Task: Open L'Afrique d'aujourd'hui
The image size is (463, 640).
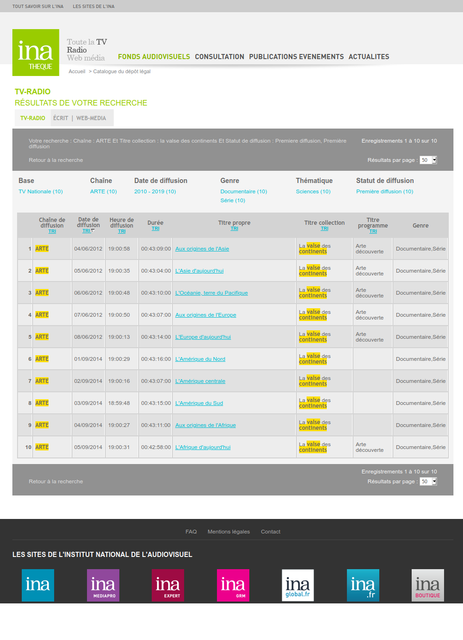Action: (203, 447)
